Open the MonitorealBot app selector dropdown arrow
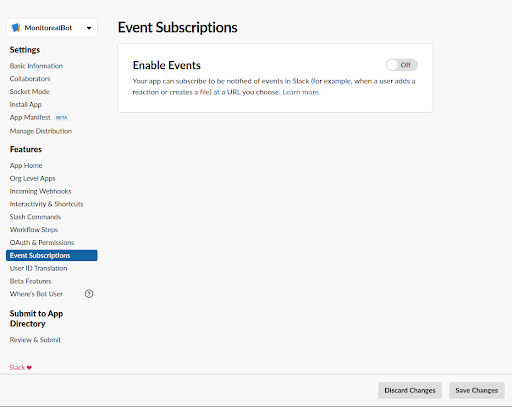Image resolution: width=512 pixels, height=407 pixels. [89, 28]
